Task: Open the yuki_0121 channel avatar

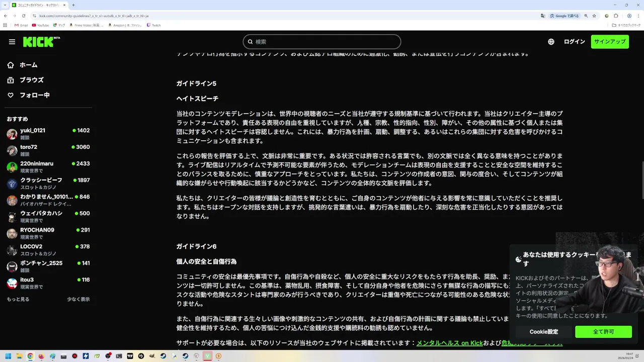Action: coord(12,134)
